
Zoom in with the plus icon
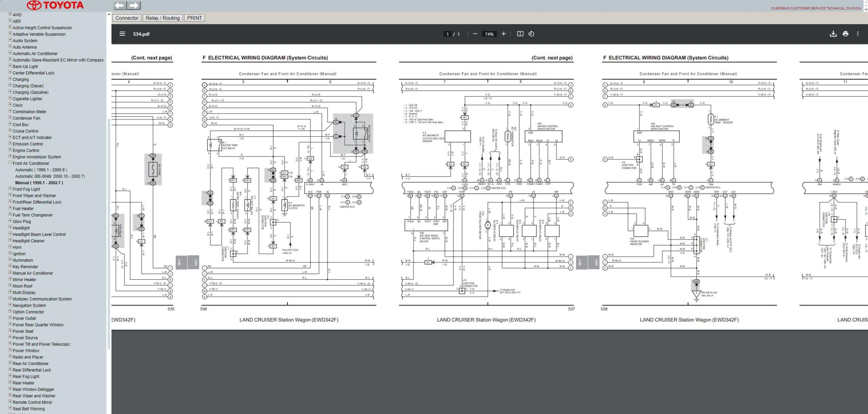[x=503, y=34]
